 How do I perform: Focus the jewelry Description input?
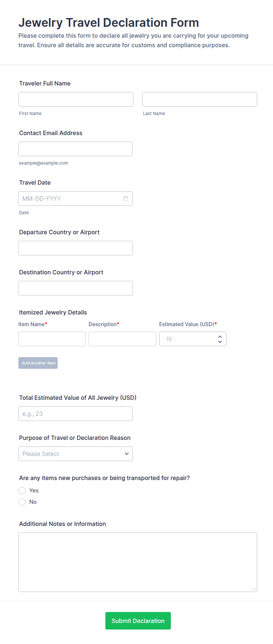coord(122,339)
